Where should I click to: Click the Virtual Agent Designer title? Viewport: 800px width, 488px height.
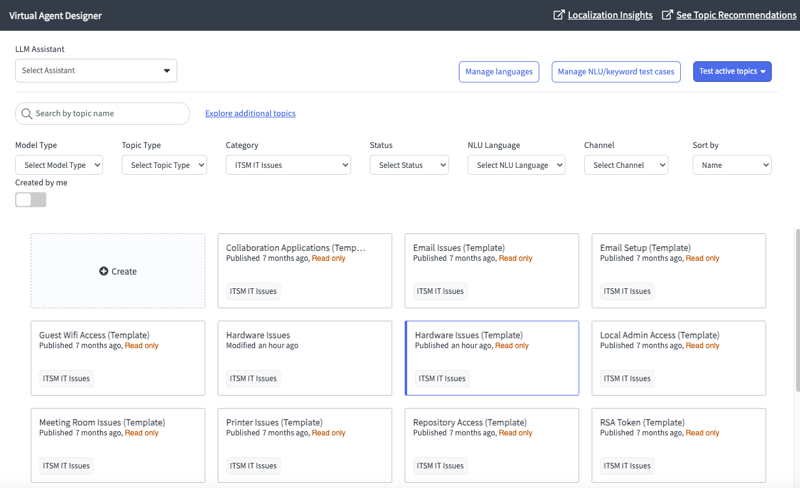coord(55,16)
